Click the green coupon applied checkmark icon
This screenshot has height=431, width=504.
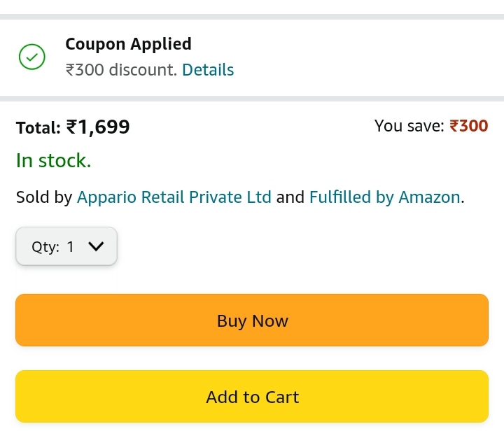tap(31, 57)
